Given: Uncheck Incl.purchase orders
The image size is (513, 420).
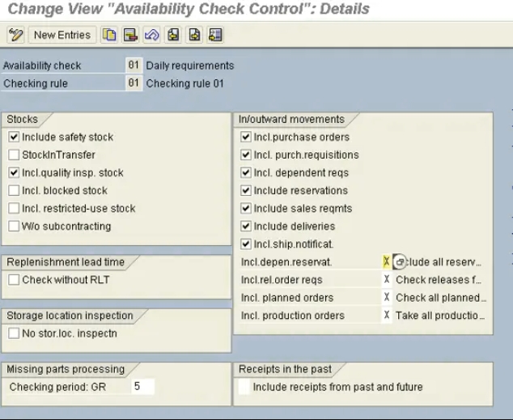Looking at the screenshot, I should pos(246,138).
